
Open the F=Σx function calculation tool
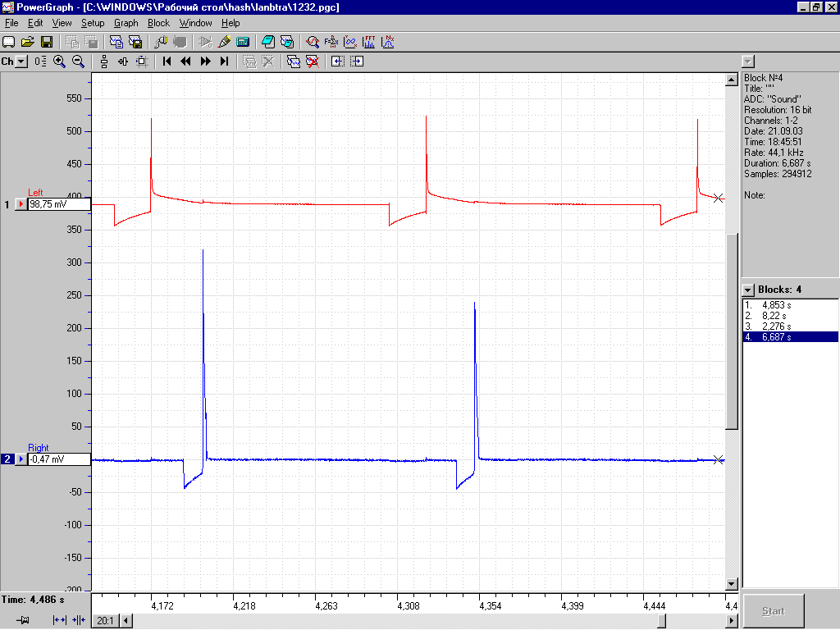tap(331, 42)
